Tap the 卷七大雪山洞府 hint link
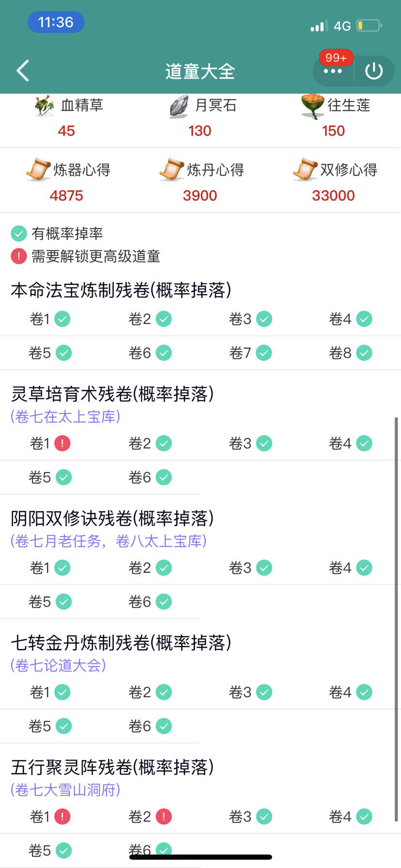This screenshot has width=401, height=868. click(x=65, y=790)
